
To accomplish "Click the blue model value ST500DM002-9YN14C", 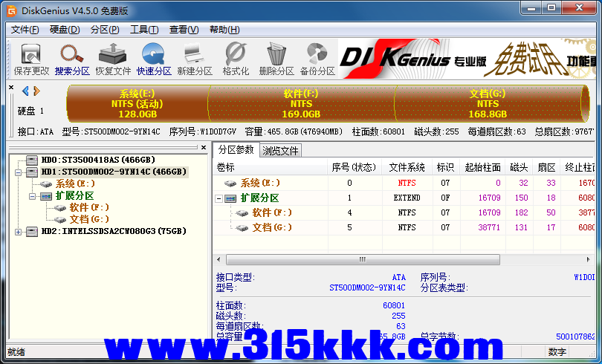I will 367,287.
